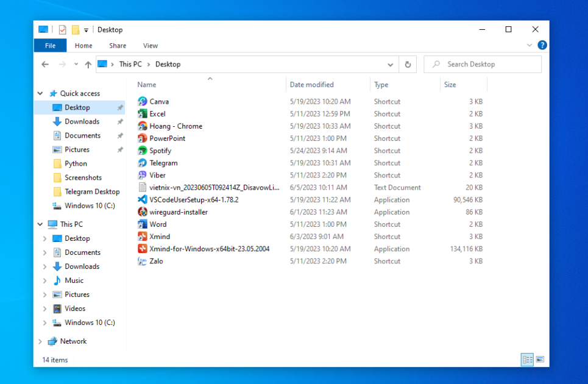This screenshot has height=384, width=588.
Task: Click the Help question mark icon
Action: (x=542, y=45)
